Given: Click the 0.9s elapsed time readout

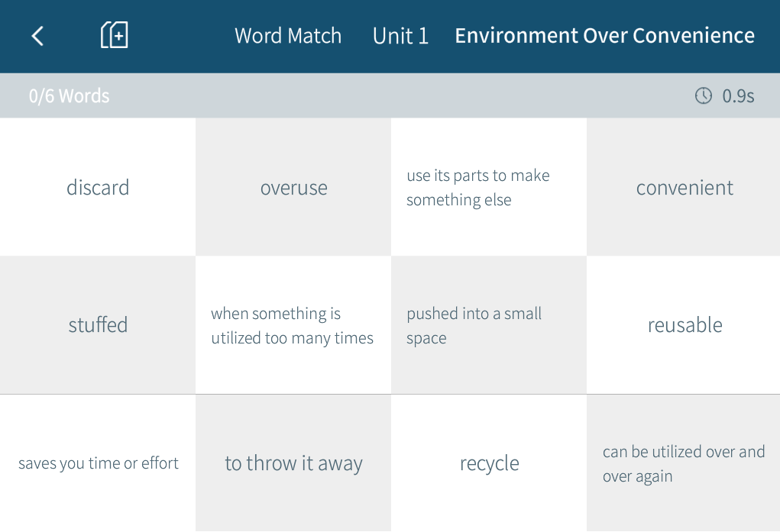Looking at the screenshot, I should (x=738, y=96).
